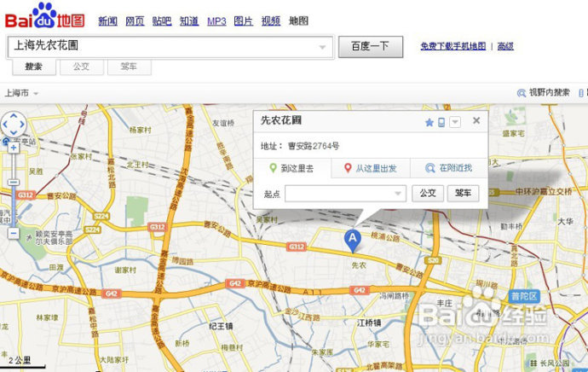Click the search box containing 上海先农花圃
This screenshot has height=372, width=588.
click(x=170, y=47)
